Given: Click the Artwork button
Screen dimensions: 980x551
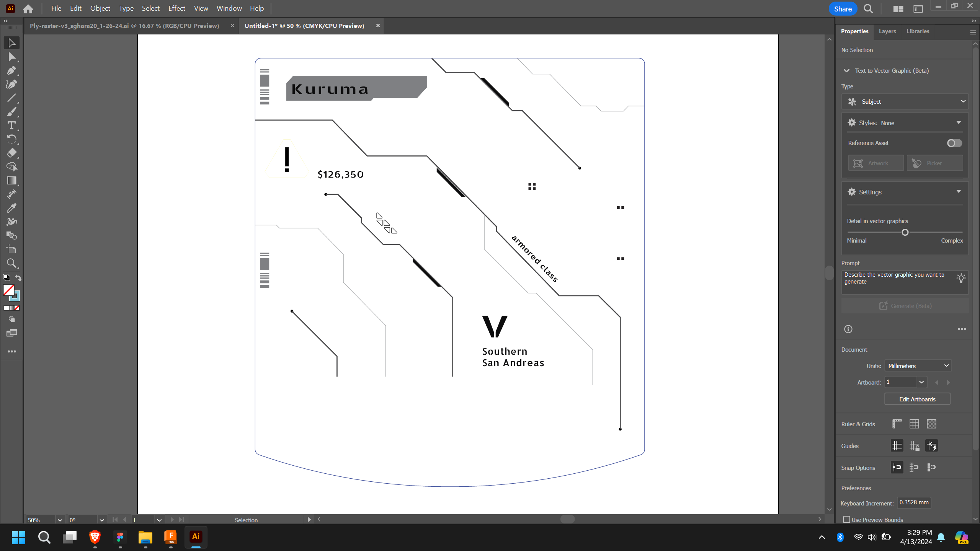Looking at the screenshot, I should (x=876, y=163).
